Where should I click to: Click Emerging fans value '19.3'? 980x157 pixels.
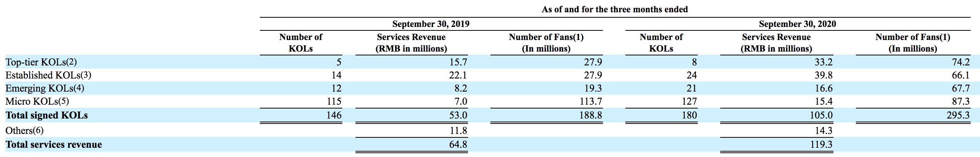(593, 88)
